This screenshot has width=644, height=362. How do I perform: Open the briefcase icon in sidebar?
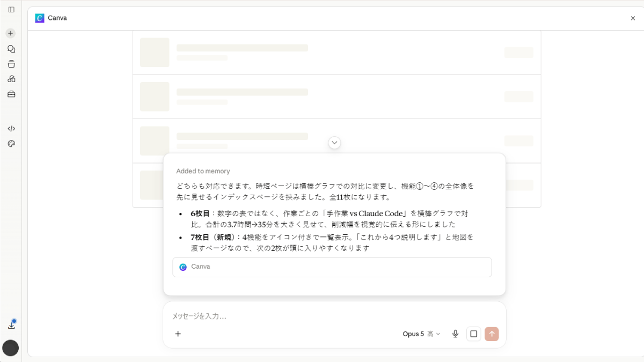(x=11, y=94)
